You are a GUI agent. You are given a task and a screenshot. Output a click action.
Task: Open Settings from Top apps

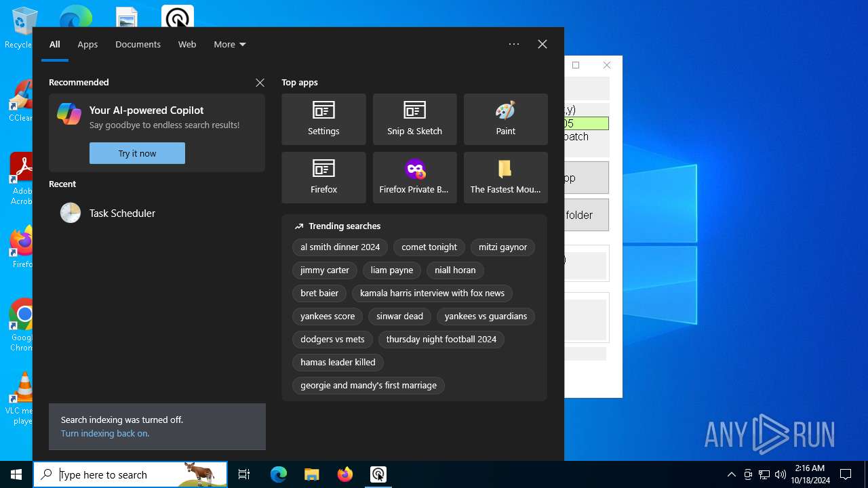pyautogui.click(x=323, y=119)
